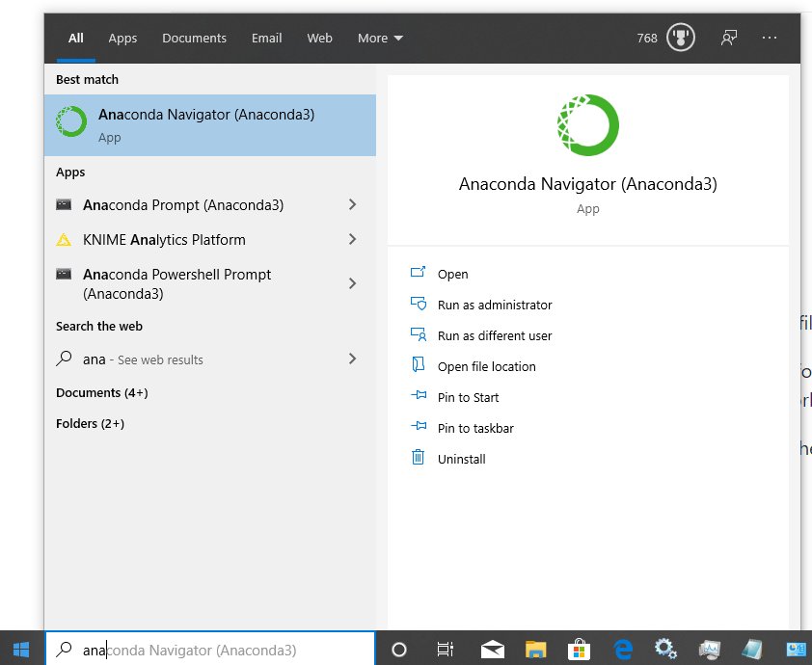
Task: Expand the Folders (2+) results group
Action: point(90,424)
